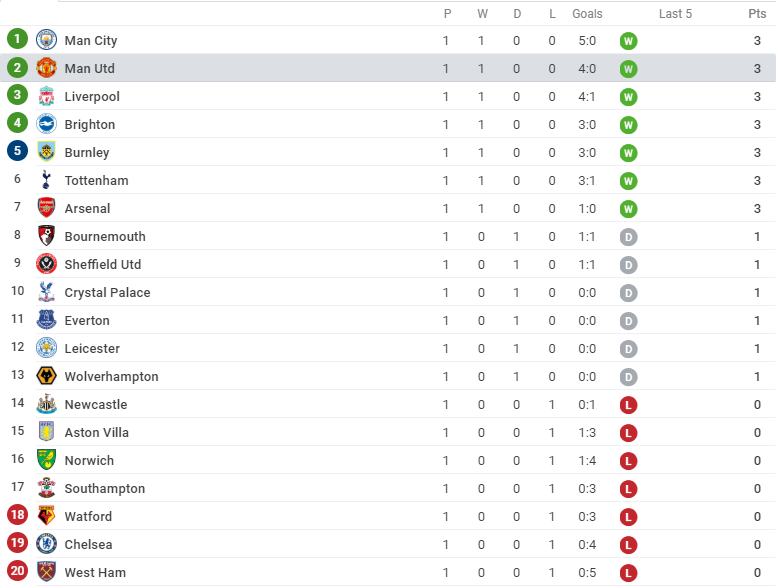The image size is (778, 588).
Task: Click the Wolverhampton club crest
Action: click(46, 376)
